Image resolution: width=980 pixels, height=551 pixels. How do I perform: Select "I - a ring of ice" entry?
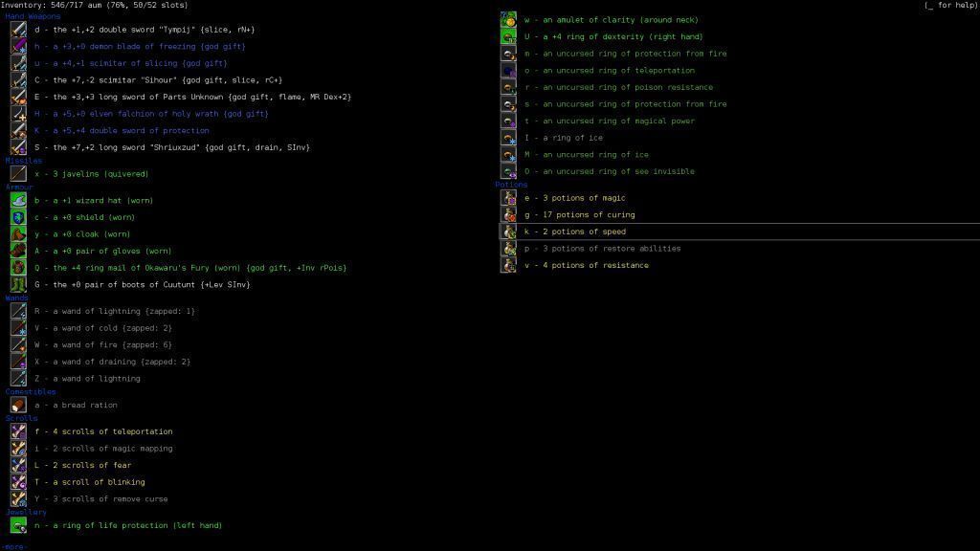point(563,138)
